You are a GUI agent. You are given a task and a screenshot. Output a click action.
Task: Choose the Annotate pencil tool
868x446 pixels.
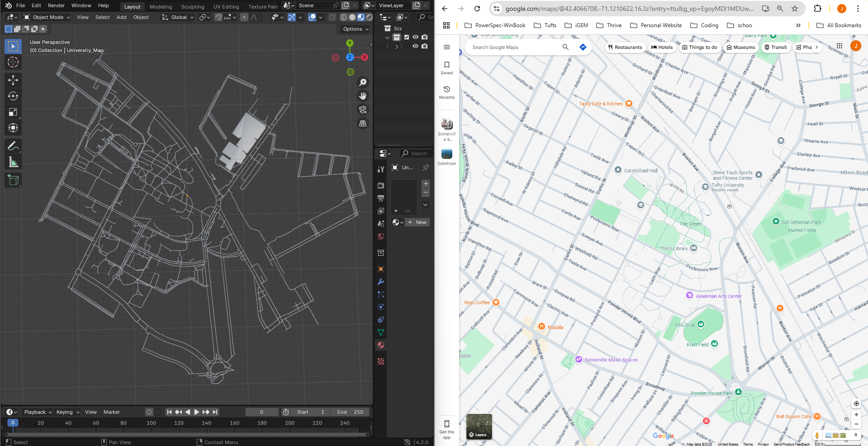pyautogui.click(x=13, y=146)
